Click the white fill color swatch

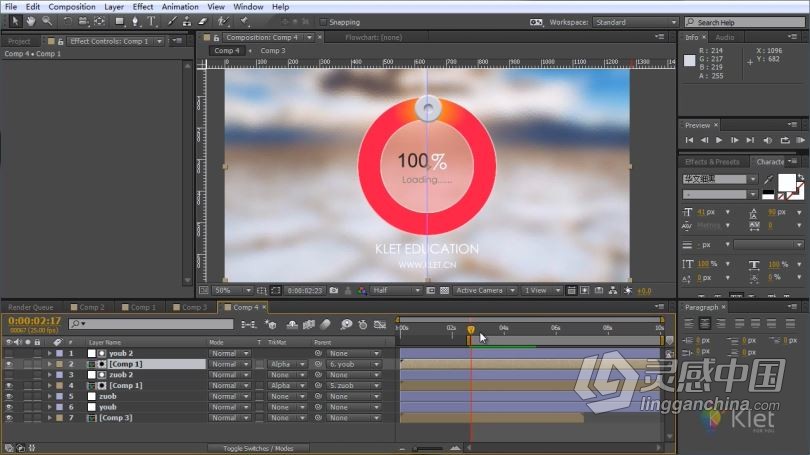[x=786, y=182]
